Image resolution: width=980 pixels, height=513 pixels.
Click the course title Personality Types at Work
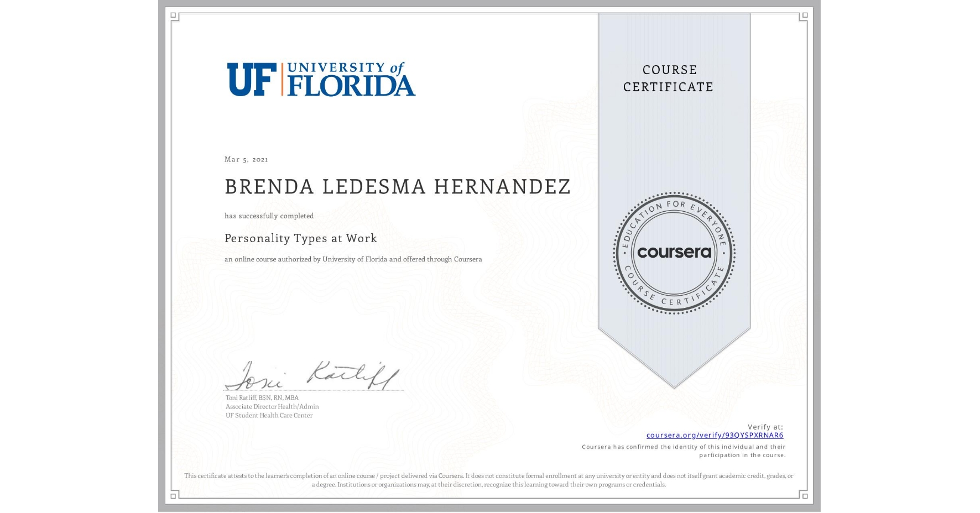click(x=300, y=238)
